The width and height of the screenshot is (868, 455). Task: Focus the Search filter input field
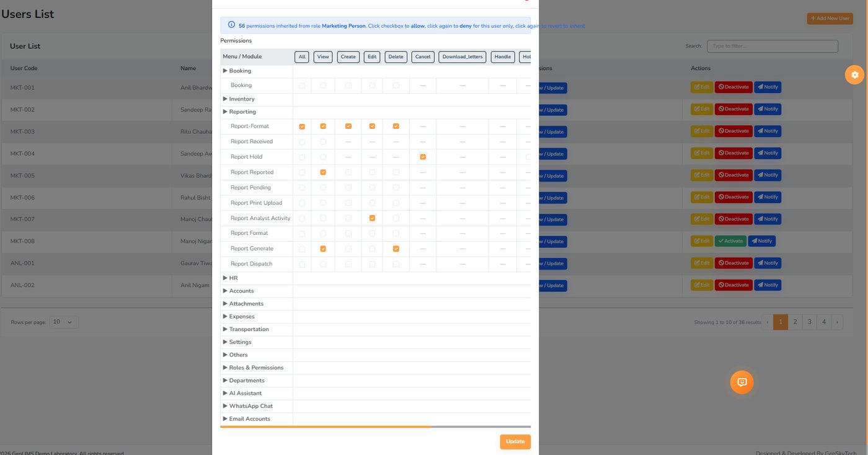773,46
